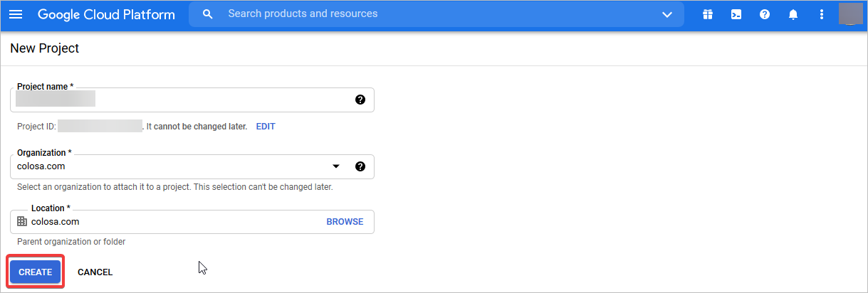Click BROWSE to choose location
The width and height of the screenshot is (868, 293).
coord(345,222)
